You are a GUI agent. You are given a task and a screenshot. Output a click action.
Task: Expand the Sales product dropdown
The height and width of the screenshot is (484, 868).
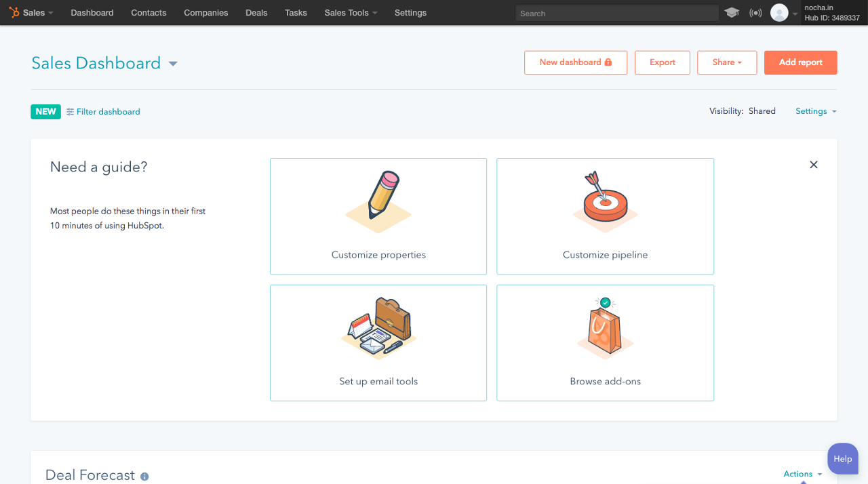38,13
